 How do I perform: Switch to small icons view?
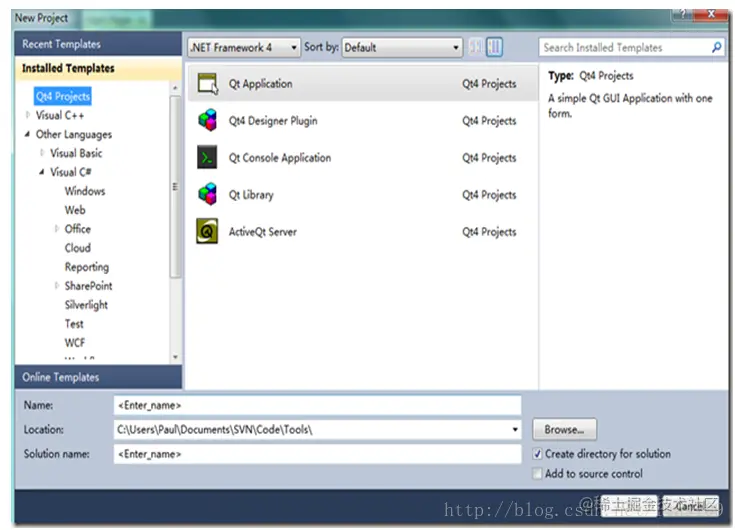click(475, 47)
